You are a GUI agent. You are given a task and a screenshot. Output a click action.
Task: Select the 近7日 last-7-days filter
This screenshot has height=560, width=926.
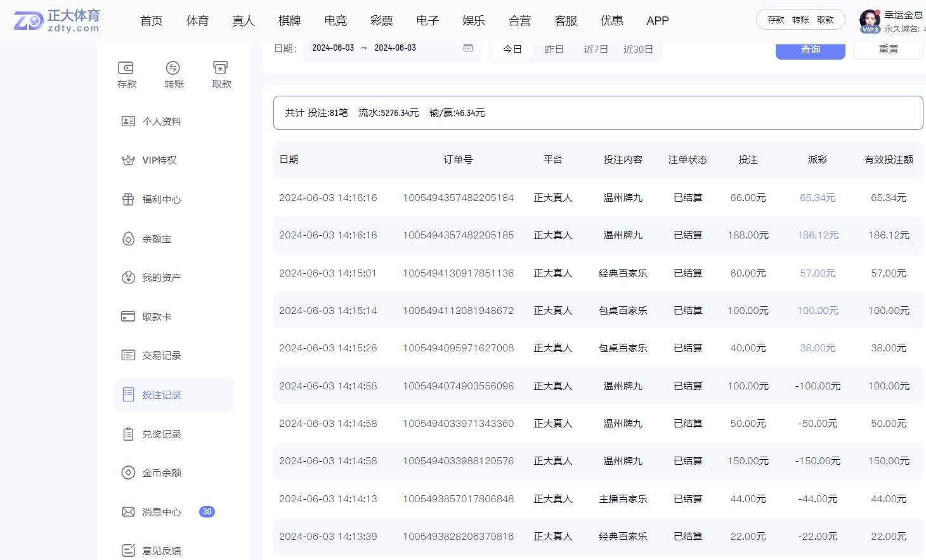(x=595, y=49)
